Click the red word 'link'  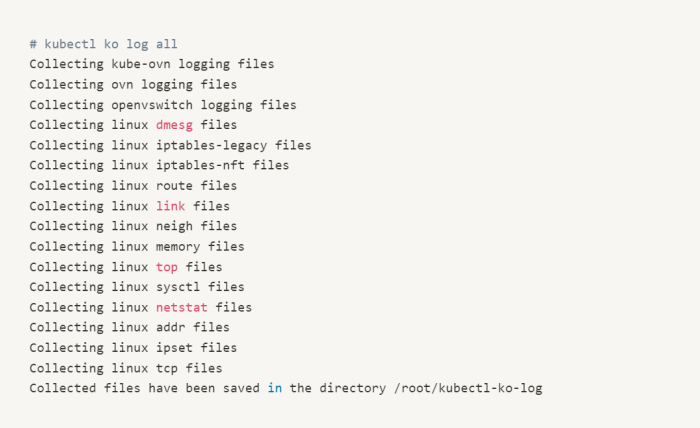pos(170,206)
